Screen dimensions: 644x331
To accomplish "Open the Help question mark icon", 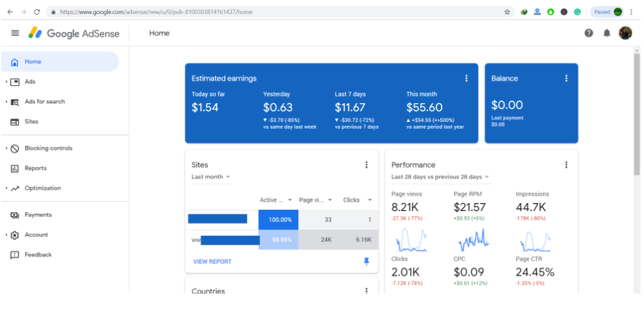I will 588,34.
